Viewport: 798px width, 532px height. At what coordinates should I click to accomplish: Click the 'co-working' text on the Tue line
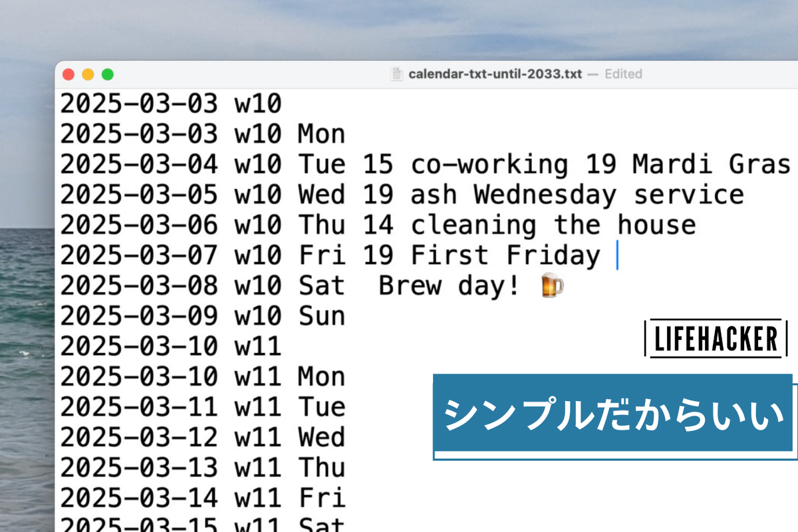click(x=489, y=164)
